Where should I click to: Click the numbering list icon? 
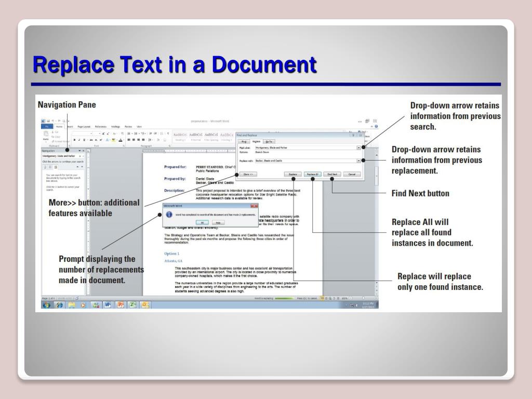[136, 134]
